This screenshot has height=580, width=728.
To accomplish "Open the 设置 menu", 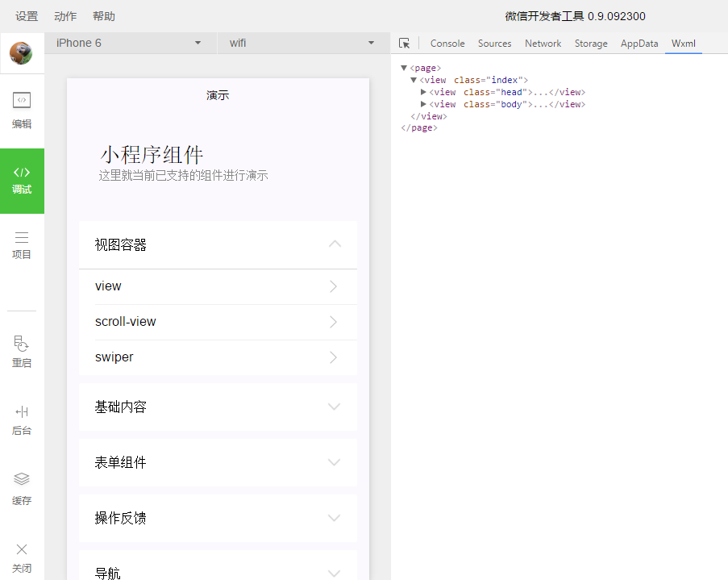I will (x=27, y=16).
